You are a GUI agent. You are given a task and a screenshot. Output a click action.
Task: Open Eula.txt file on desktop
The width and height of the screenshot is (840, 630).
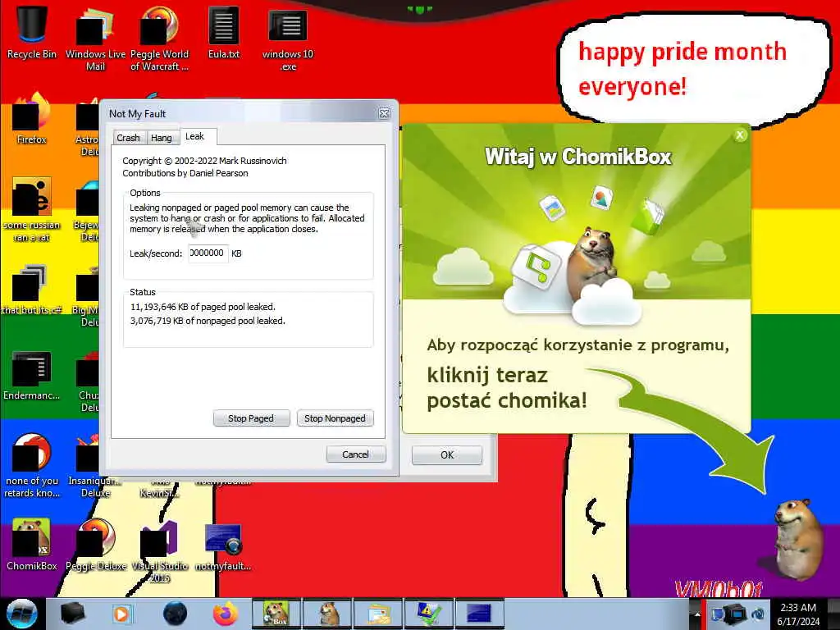click(x=224, y=31)
